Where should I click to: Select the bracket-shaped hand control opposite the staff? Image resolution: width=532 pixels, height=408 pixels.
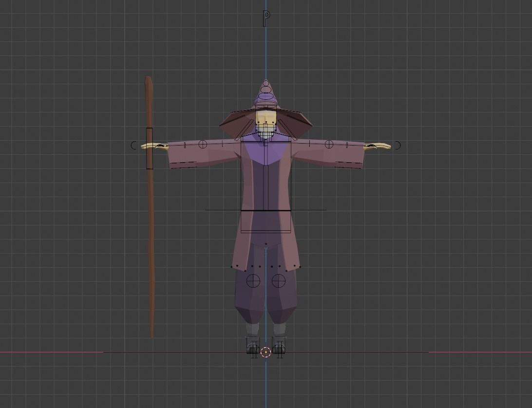click(399, 145)
